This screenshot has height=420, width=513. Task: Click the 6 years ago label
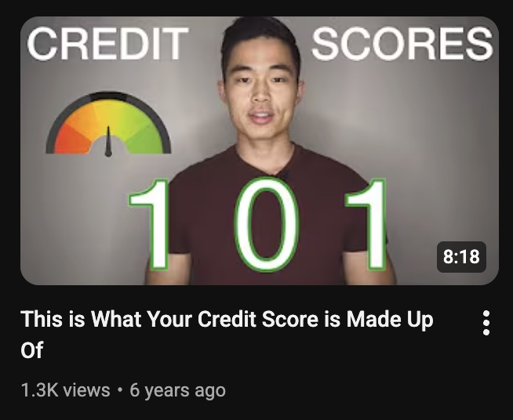(x=177, y=390)
